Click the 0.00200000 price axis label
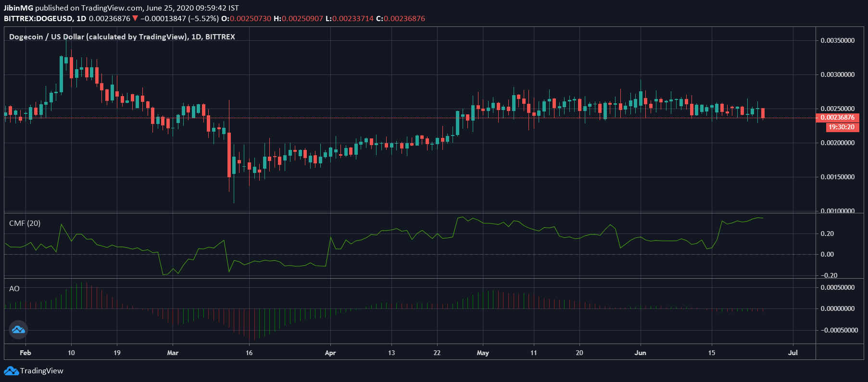This screenshot has width=868, height=382. pyautogui.click(x=838, y=143)
